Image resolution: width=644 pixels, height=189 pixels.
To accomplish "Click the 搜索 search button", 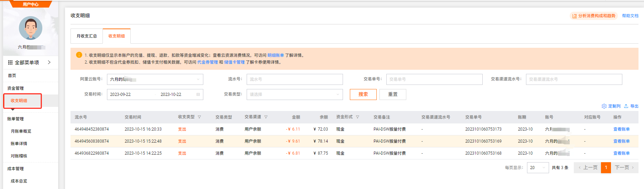I will pos(363,94).
